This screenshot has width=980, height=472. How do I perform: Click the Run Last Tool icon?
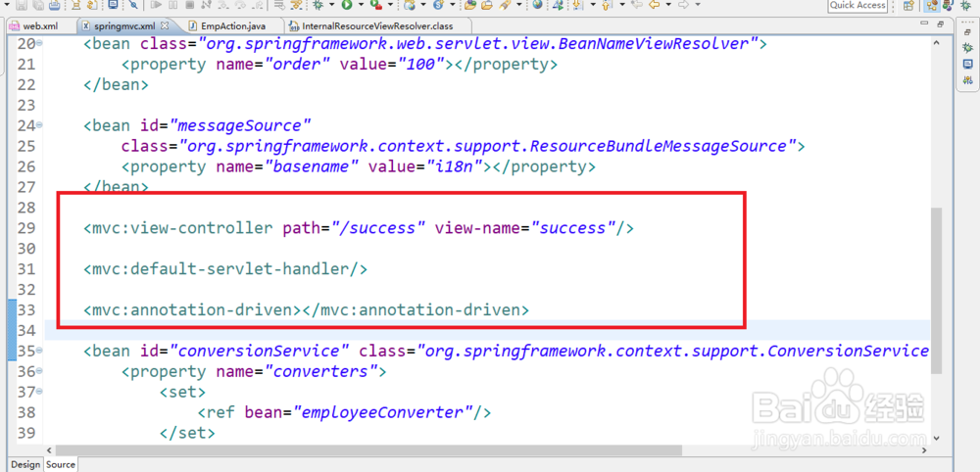(375, 5)
